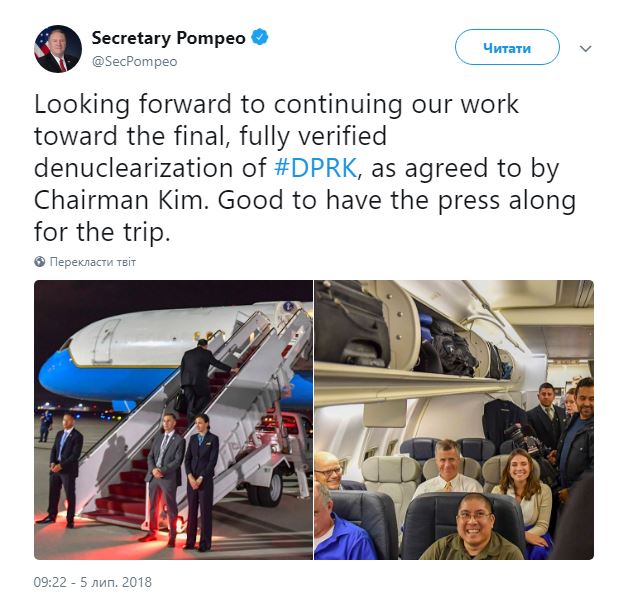Click the blue verified badge icon
This screenshot has width=620, height=599.
click(x=260, y=37)
